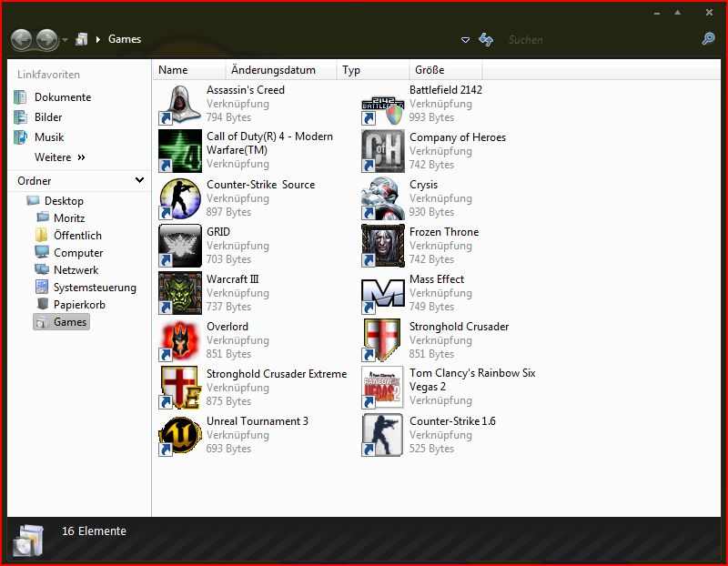Sort by the Name column header

click(189, 70)
